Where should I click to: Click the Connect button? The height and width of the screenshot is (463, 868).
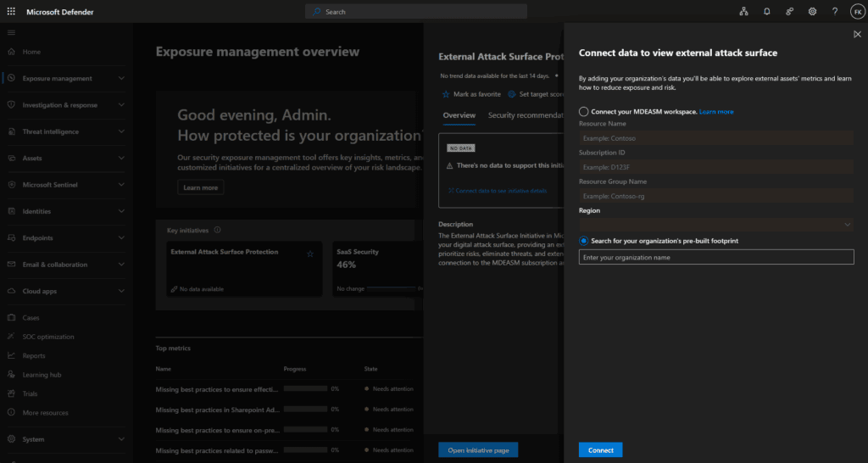(601, 449)
